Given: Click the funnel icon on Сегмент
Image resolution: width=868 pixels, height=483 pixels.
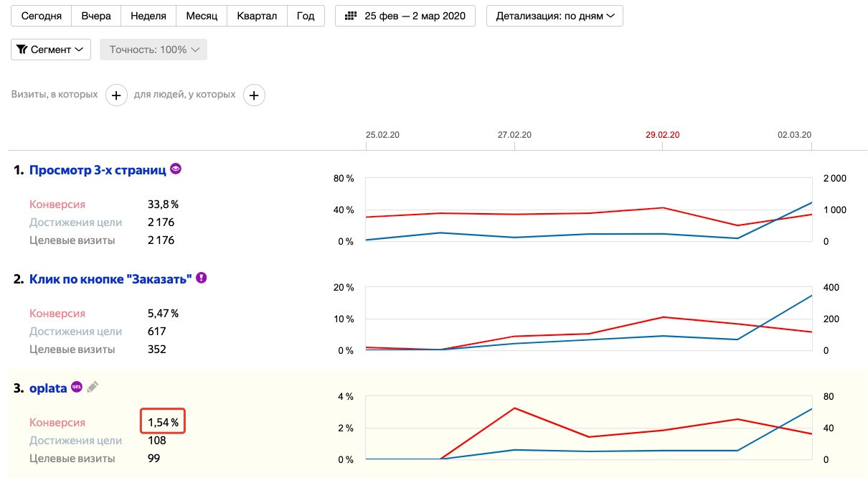Looking at the screenshot, I should click(x=22, y=50).
